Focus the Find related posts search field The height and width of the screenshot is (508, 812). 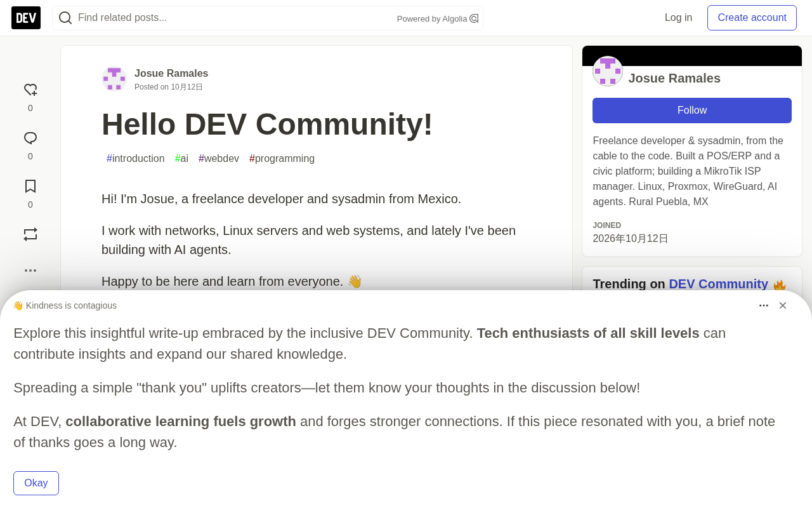click(235, 18)
